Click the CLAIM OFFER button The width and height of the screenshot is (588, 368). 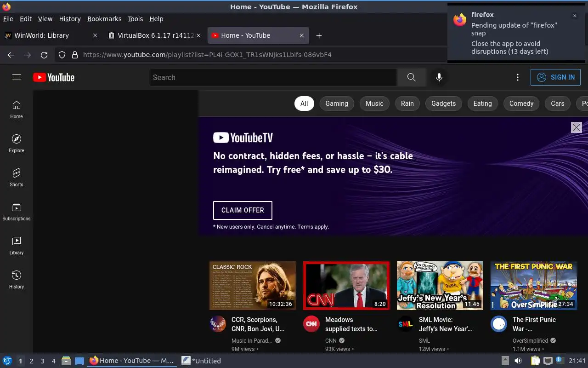click(243, 210)
